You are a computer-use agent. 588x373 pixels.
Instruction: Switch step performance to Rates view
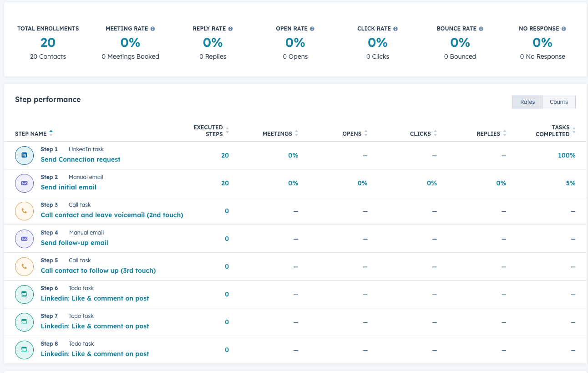(527, 102)
